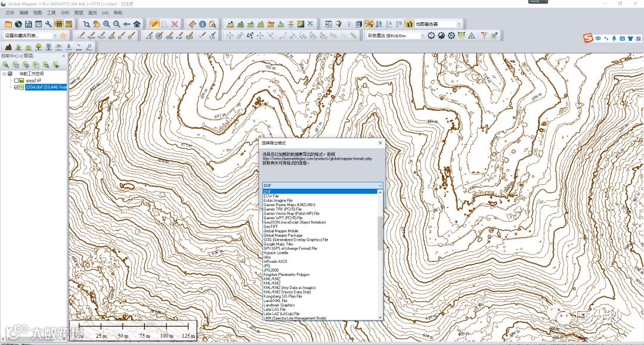Uncheck the 2334.dxf layer checkbox
644x345 pixels.
point(16,87)
